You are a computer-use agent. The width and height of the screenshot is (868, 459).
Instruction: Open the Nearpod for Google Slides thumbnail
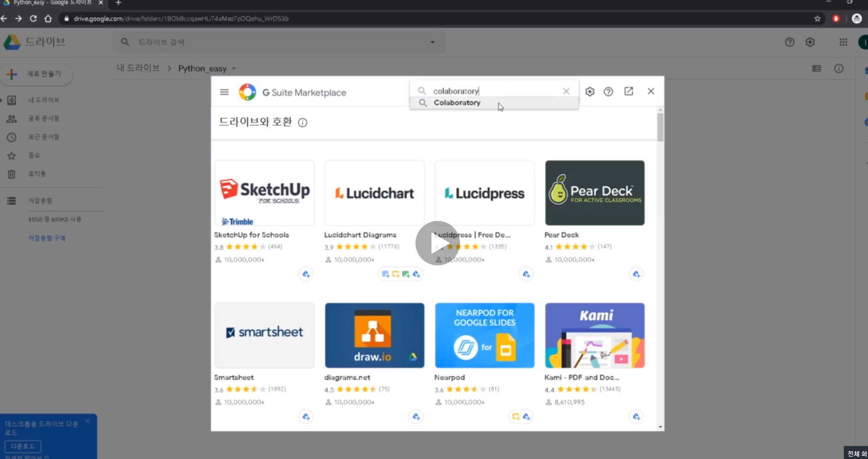pos(485,335)
